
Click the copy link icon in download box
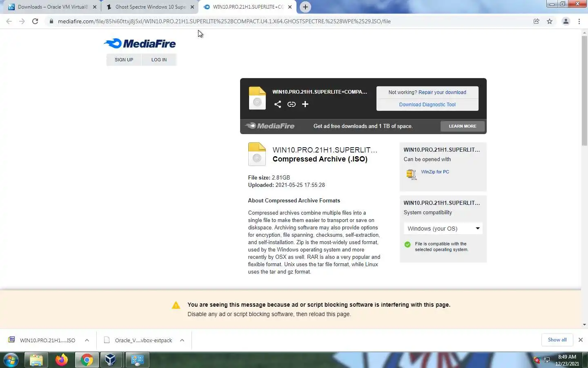[x=292, y=104]
